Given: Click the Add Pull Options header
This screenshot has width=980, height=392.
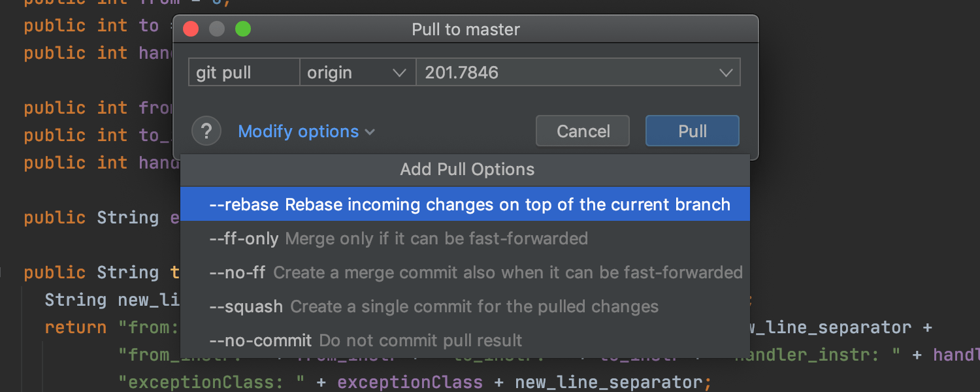Looking at the screenshot, I should [x=466, y=169].
